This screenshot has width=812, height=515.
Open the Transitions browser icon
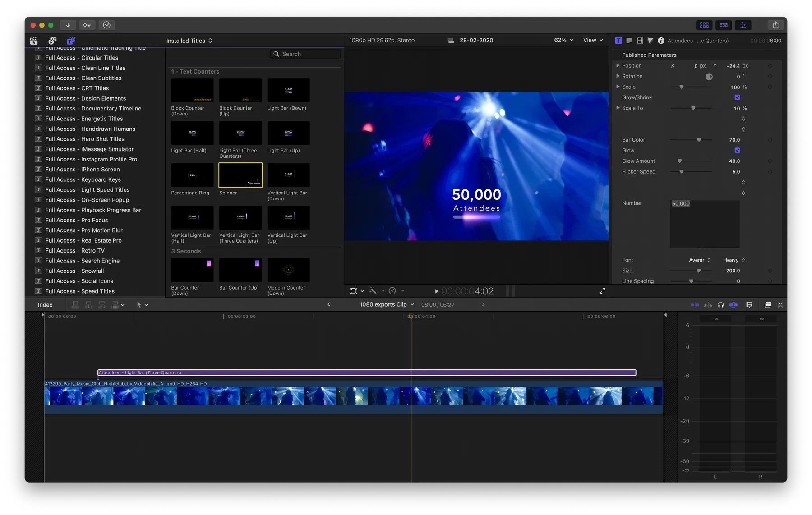[x=780, y=305]
